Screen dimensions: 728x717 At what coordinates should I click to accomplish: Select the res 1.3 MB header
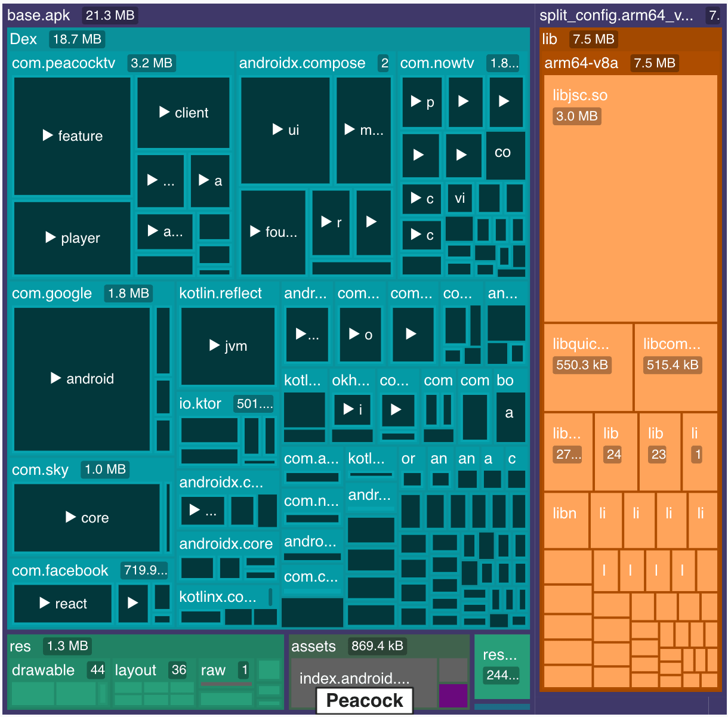pos(20,646)
